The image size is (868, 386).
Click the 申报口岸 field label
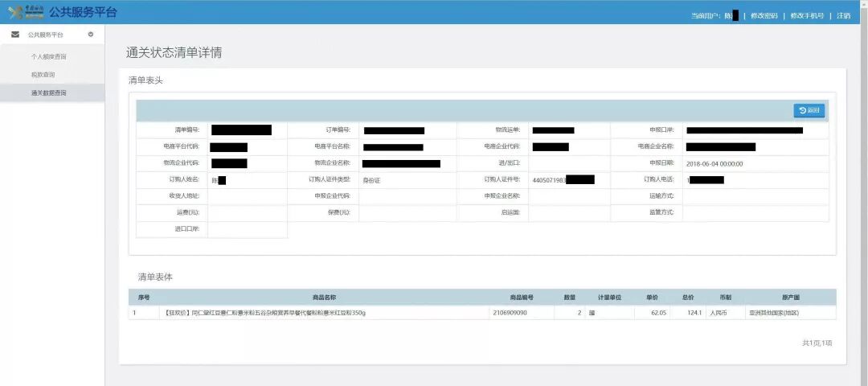tap(661, 130)
